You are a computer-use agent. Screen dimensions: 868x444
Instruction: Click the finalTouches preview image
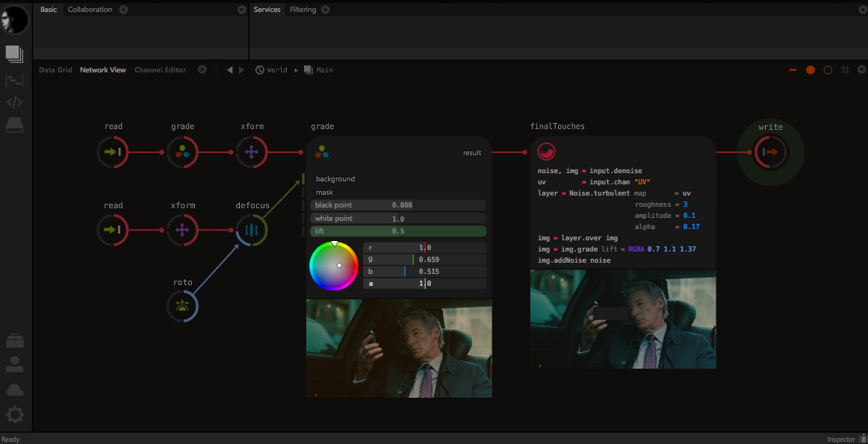tap(623, 319)
